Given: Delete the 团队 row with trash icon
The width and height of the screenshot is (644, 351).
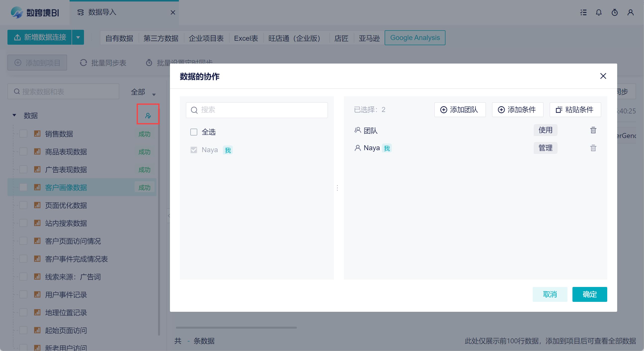Looking at the screenshot, I should (x=593, y=130).
